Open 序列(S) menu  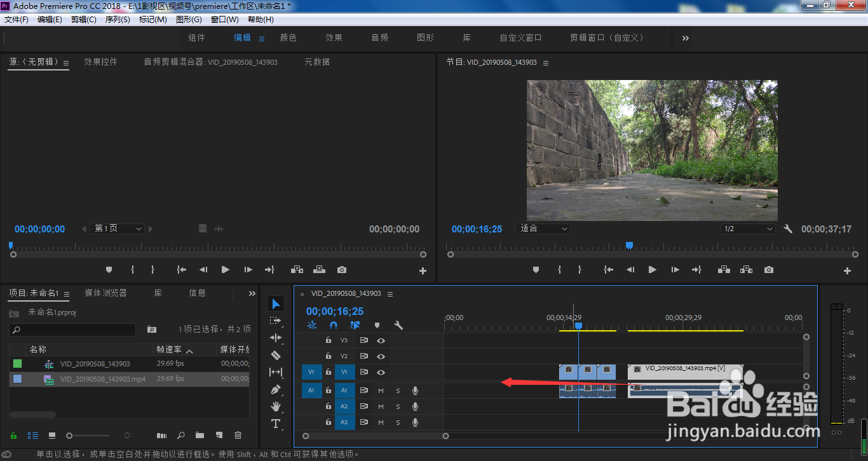(x=118, y=20)
